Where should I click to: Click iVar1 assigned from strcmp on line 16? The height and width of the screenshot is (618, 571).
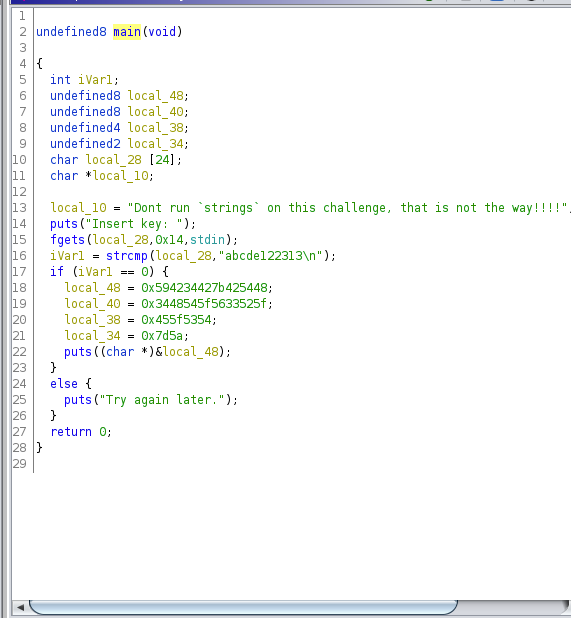point(67,256)
